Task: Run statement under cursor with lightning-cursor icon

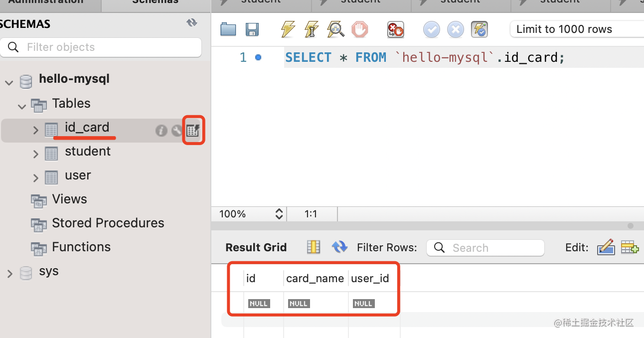Action: (312, 29)
